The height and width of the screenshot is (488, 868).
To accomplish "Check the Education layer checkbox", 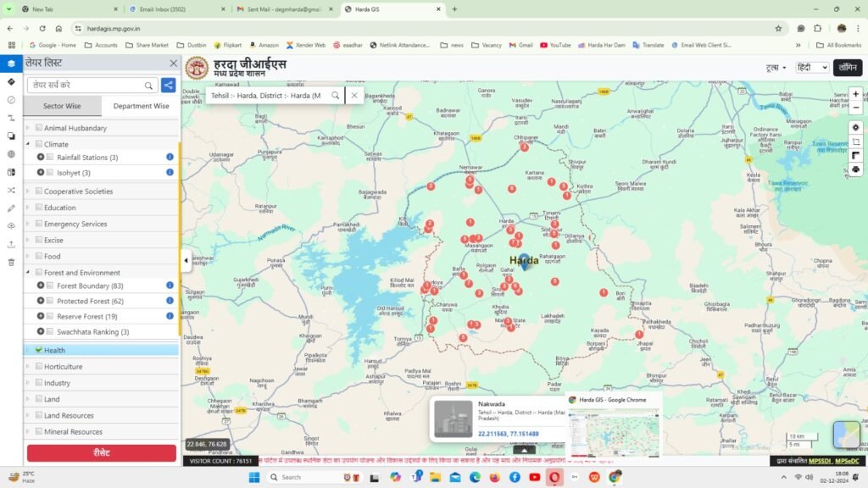I will 39,208.
